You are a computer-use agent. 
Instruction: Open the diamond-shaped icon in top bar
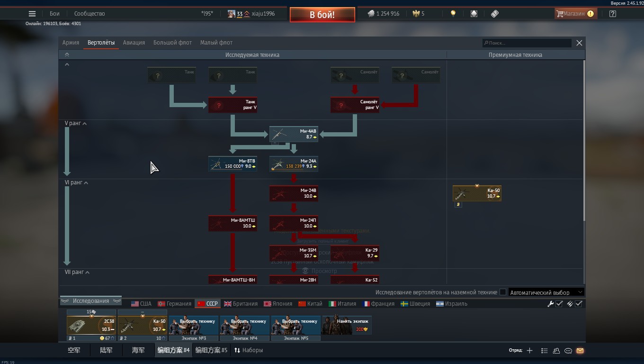[474, 14]
